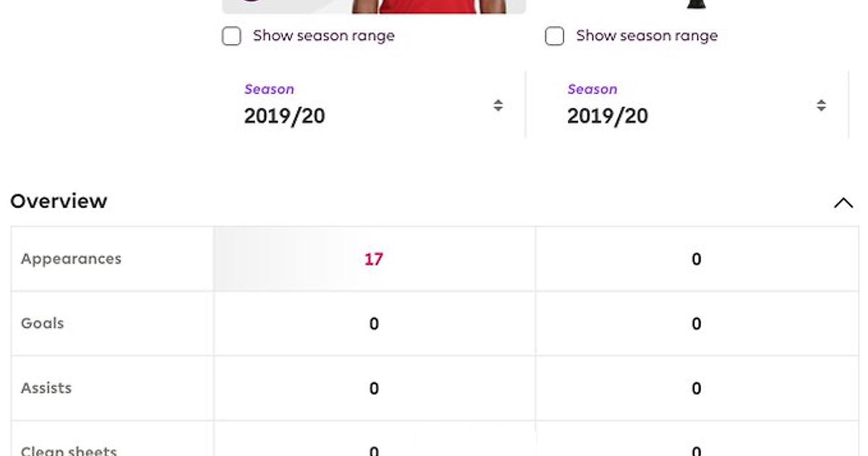Click the right player's Assists value

click(x=696, y=389)
